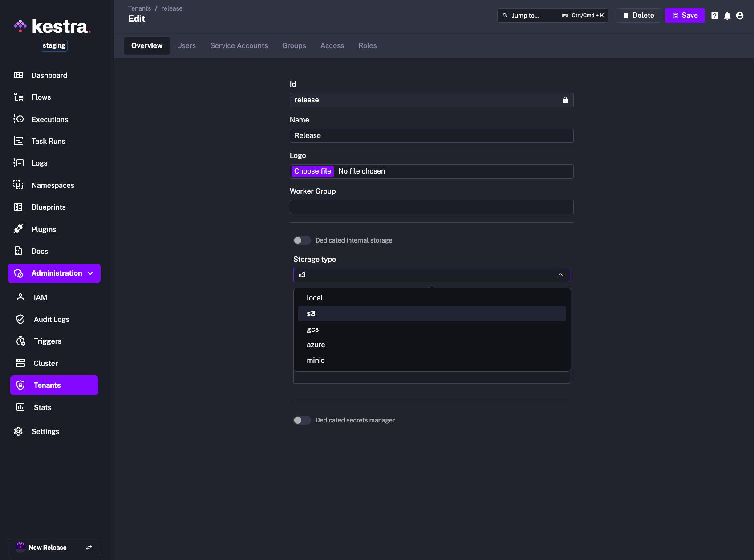The width and height of the screenshot is (754, 560).
Task: Open the user account profile icon
Action: [739, 16]
